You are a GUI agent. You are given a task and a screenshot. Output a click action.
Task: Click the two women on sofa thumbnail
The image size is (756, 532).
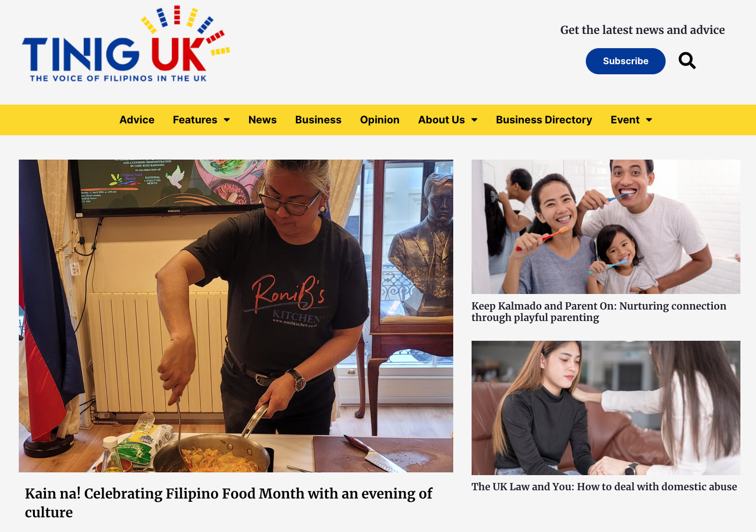(x=606, y=408)
